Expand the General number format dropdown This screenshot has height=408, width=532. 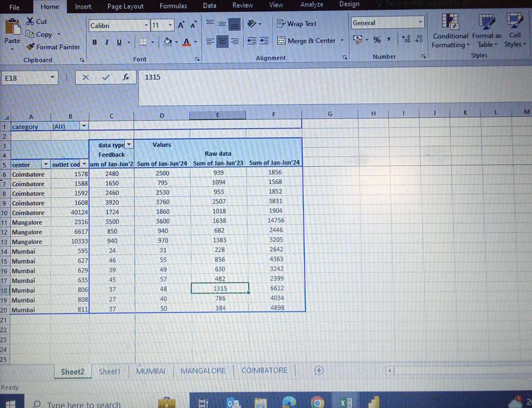tap(420, 23)
